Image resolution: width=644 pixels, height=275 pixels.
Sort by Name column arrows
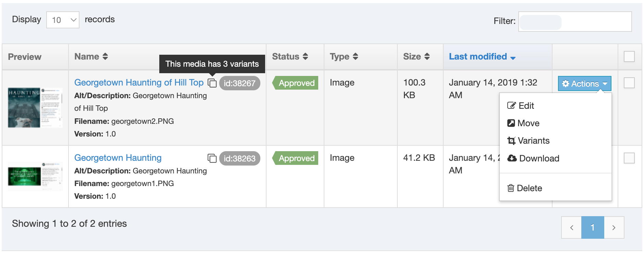105,56
